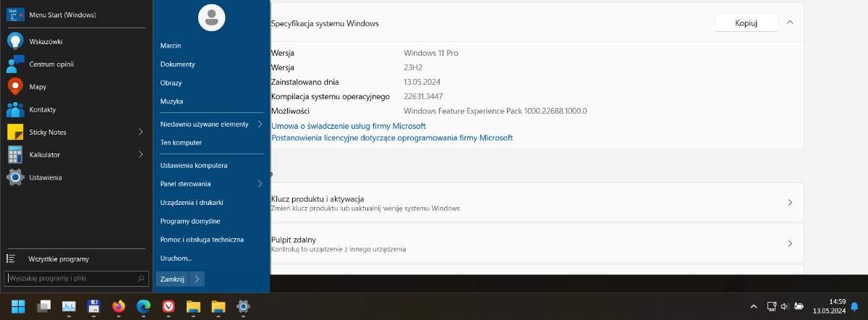The width and height of the screenshot is (868, 320).
Task: Click the Windows Start button on taskbar
Action: [17, 306]
